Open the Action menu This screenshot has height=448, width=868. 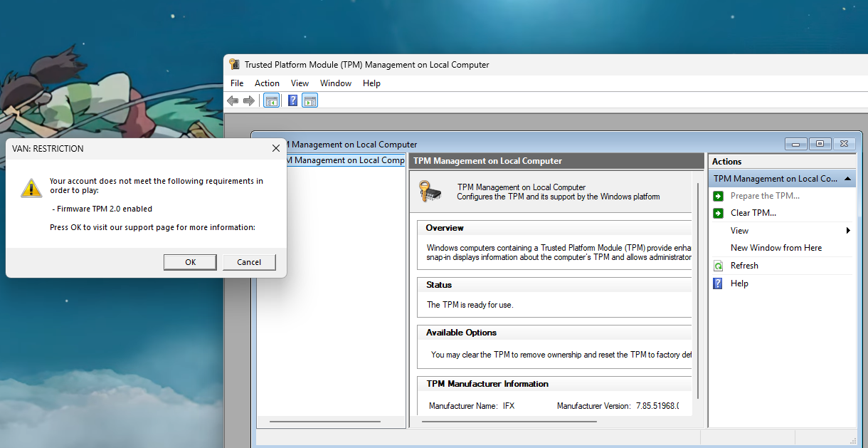point(267,83)
